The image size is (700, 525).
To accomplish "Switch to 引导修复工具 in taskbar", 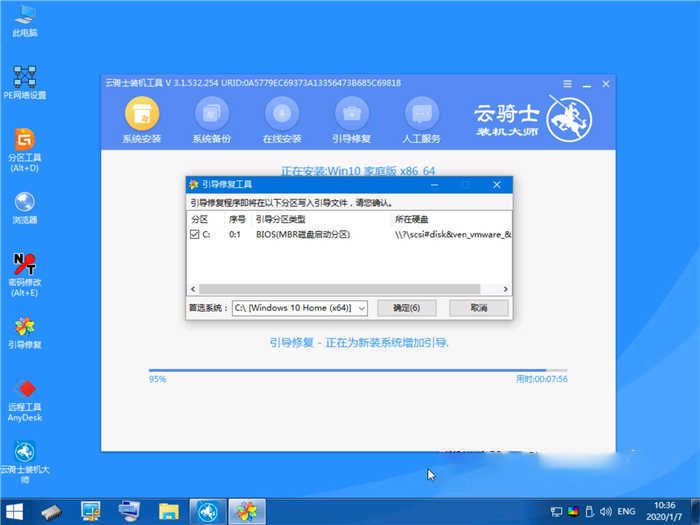I will tap(247, 512).
